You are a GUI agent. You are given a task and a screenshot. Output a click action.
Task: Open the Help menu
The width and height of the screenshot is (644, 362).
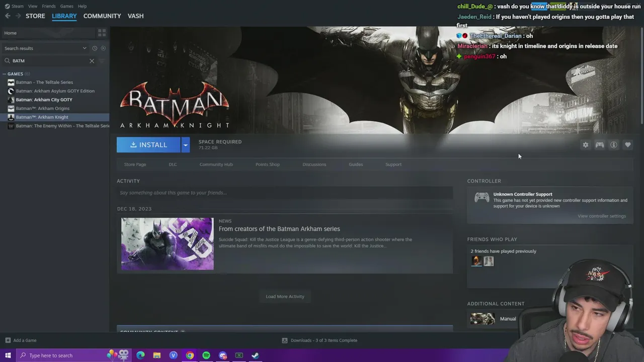pyautogui.click(x=82, y=6)
